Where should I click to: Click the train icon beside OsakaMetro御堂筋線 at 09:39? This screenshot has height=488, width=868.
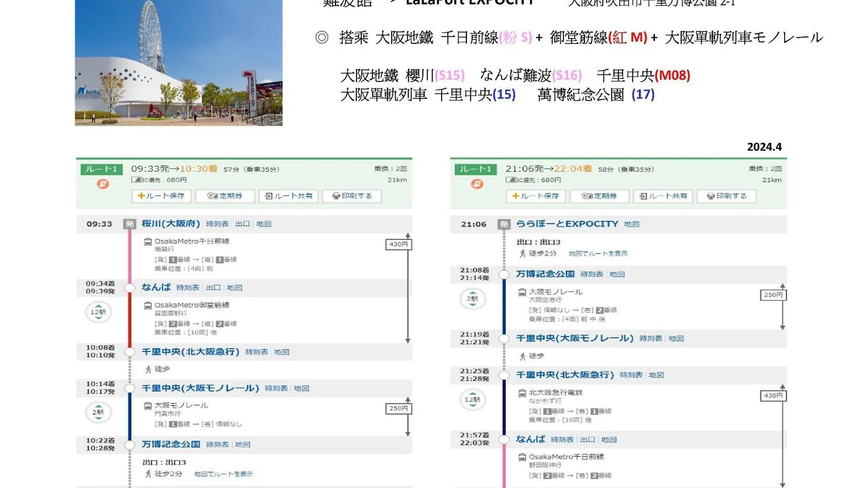click(x=147, y=305)
